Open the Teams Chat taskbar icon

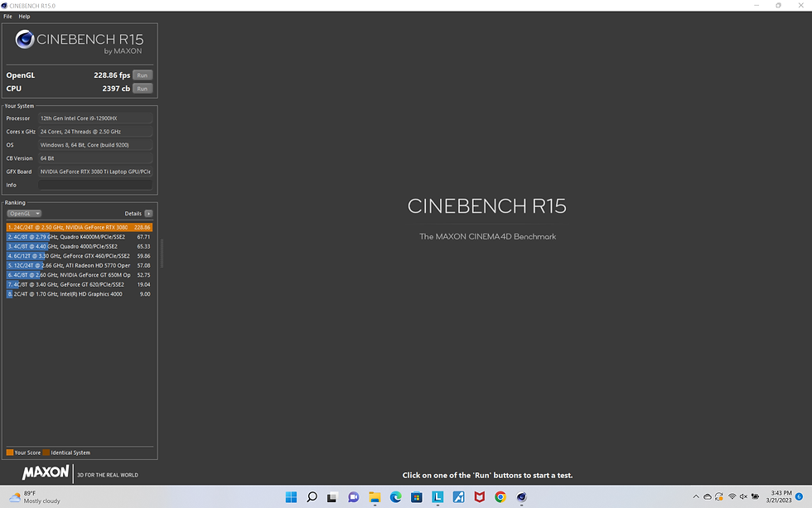coord(354,497)
